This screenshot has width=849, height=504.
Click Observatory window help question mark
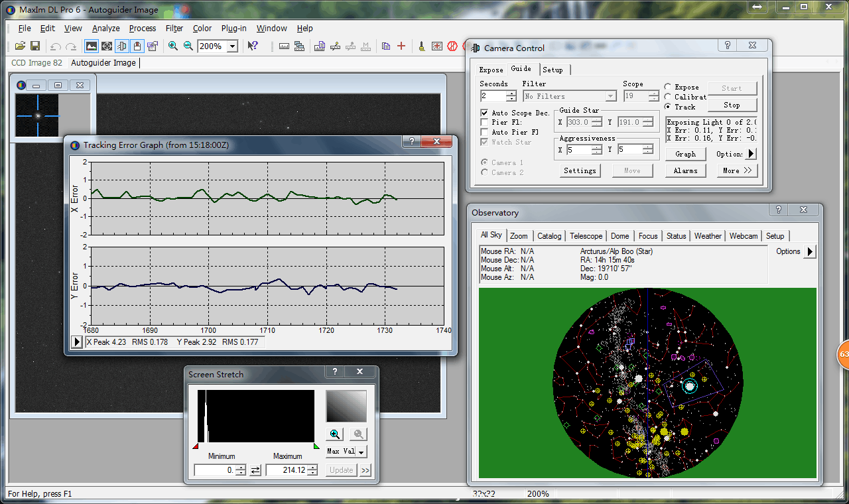pos(779,210)
